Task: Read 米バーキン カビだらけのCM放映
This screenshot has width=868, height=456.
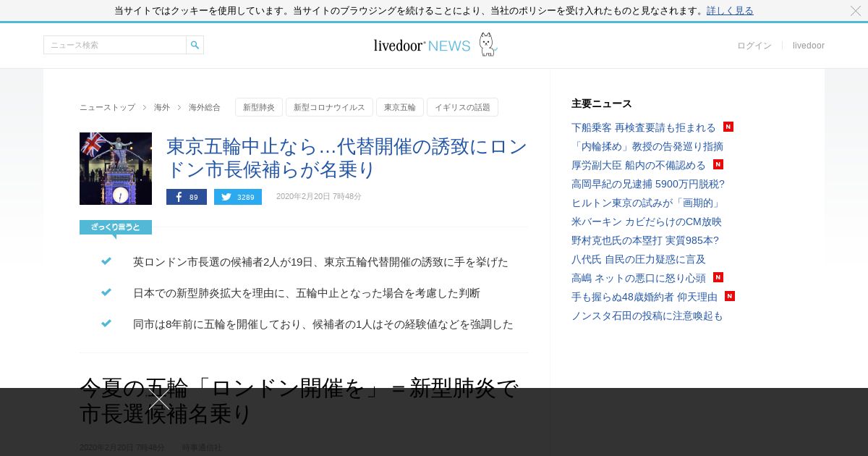Action: 647,221
